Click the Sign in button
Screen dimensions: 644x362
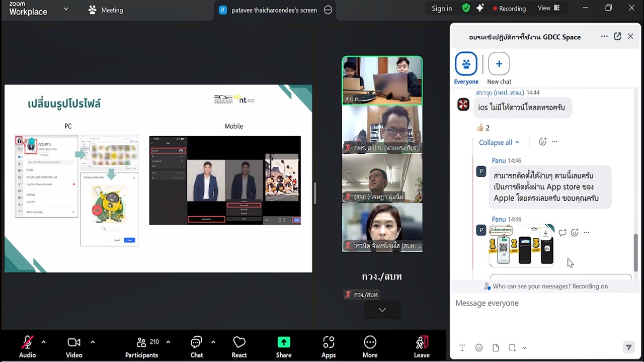point(442,9)
